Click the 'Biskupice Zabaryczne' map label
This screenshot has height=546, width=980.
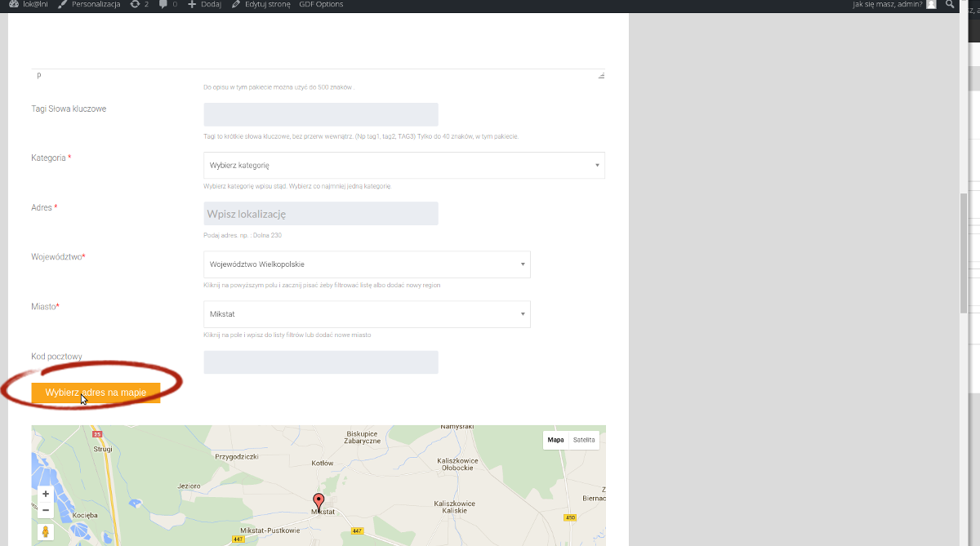click(x=363, y=437)
